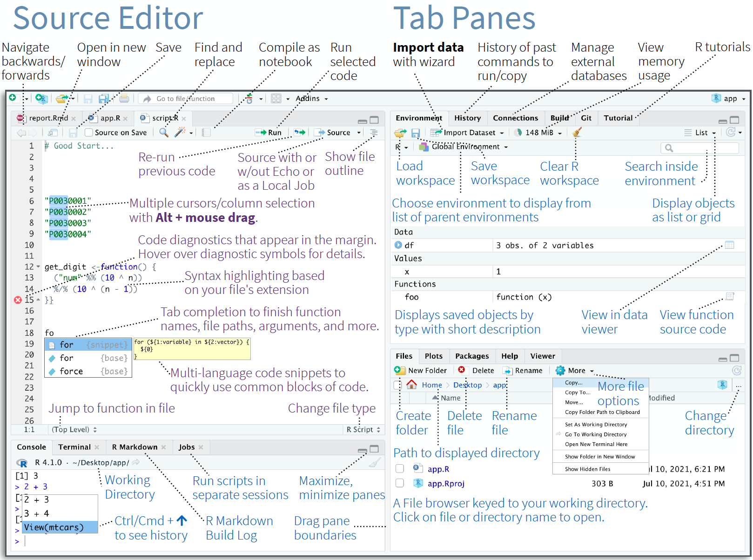Clear the console with the broom icon

pos(375,462)
